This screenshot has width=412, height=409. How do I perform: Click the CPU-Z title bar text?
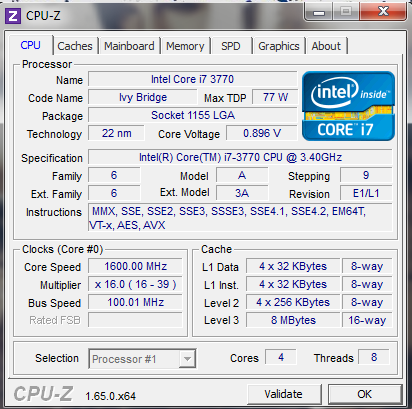pyautogui.click(x=43, y=16)
